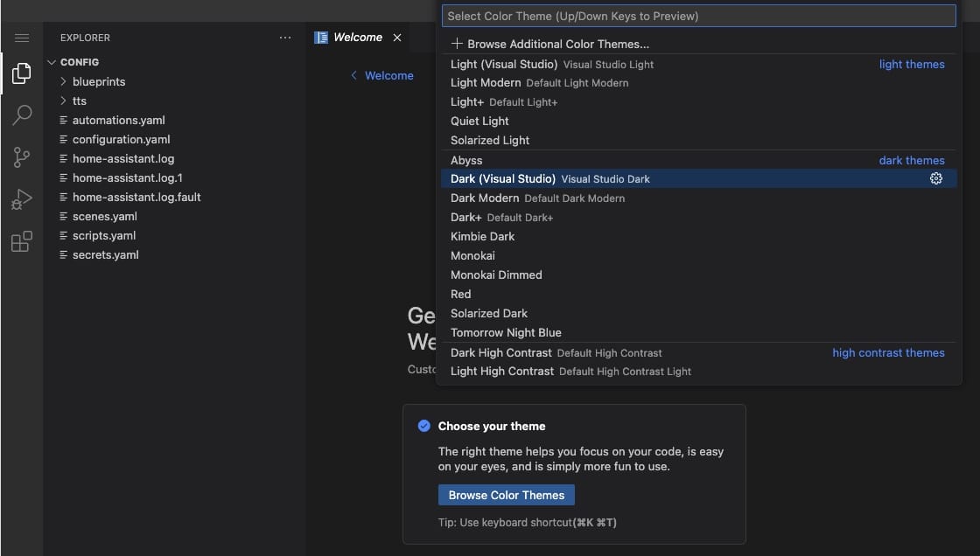Click the high contrast themes group label
980x556 pixels.
(x=888, y=353)
